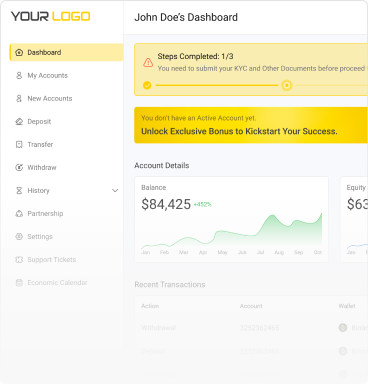Open the History sidebar item
The image size is (368, 384).
pyautogui.click(x=66, y=190)
